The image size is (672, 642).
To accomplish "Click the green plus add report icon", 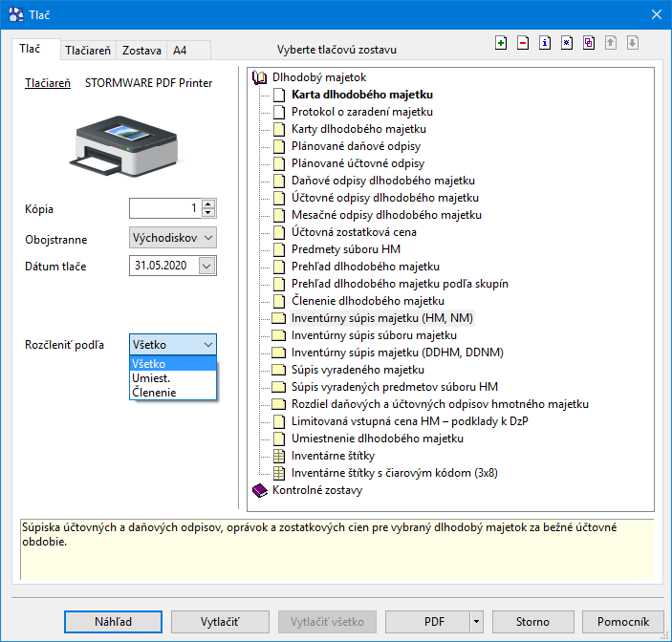I will (x=502, y=43).
